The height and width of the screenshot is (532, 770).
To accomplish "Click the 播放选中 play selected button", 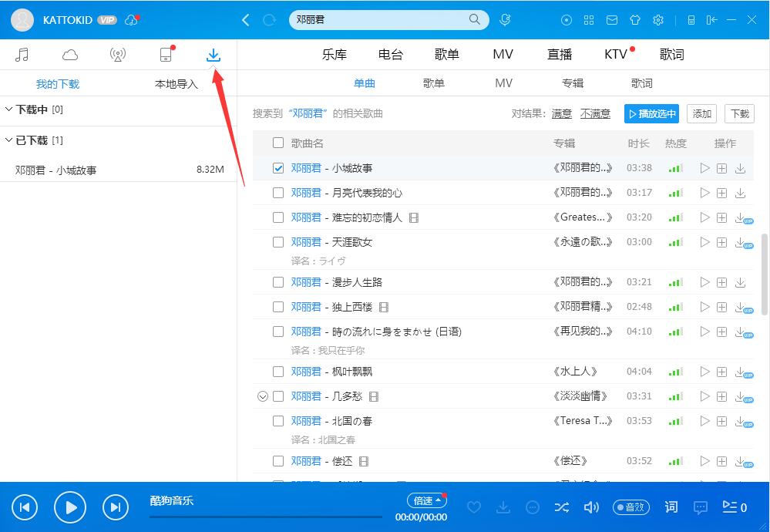I will 651,113.
